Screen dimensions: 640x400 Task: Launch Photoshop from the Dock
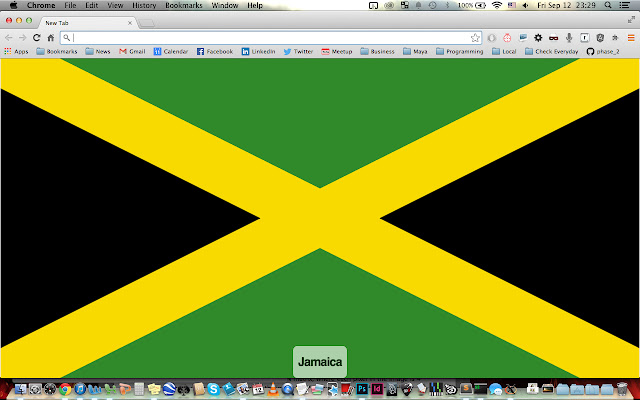(x=362, y=389)
